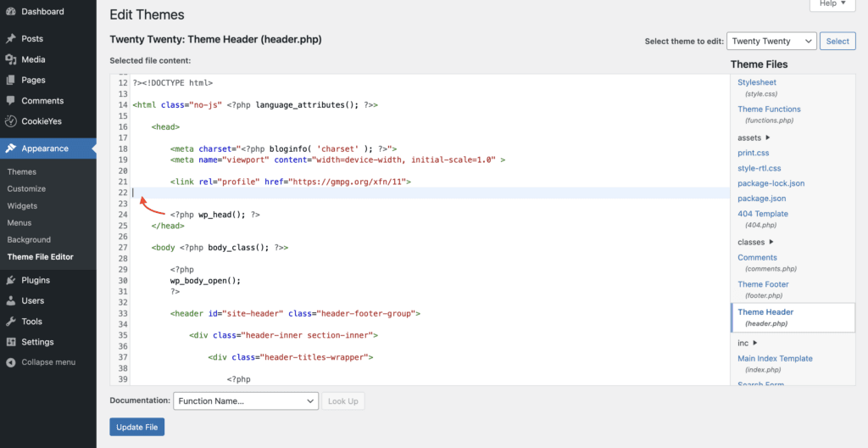
Task: Expand the Help tab dropdown
Action: point(832,4)
